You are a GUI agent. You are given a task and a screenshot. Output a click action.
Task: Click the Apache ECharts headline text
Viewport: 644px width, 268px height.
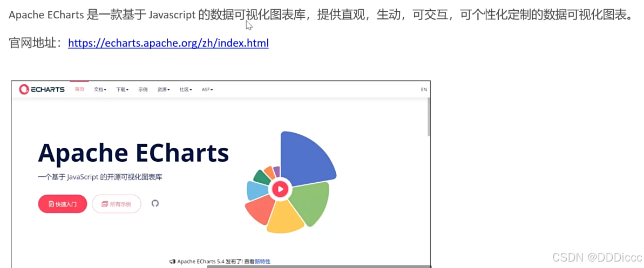click(133, 153)
